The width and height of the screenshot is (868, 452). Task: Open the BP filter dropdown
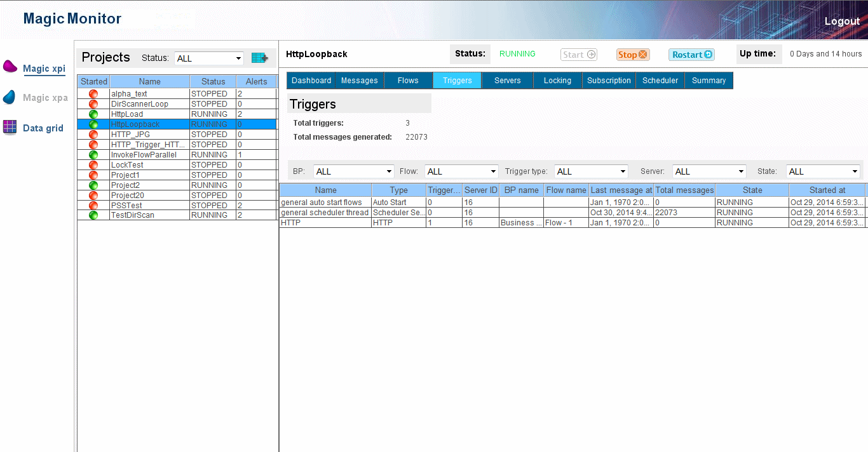[x=354, y=171]
